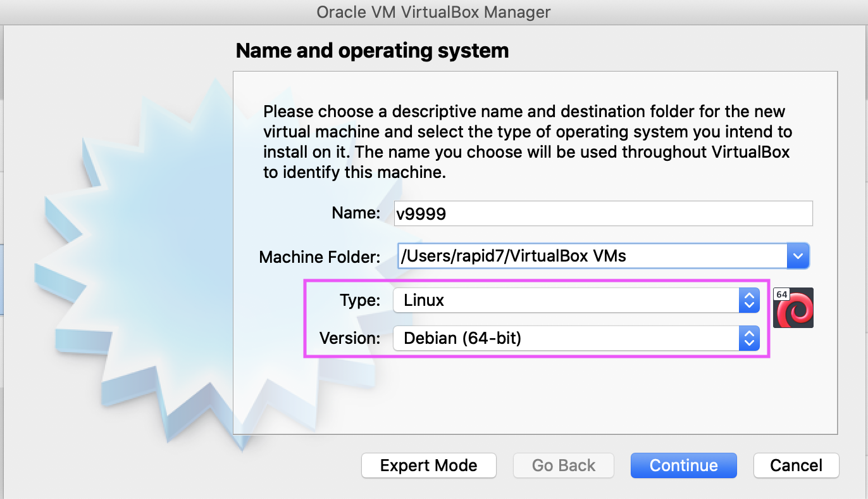
Task: Click the Version label
Action: [349, 338]
